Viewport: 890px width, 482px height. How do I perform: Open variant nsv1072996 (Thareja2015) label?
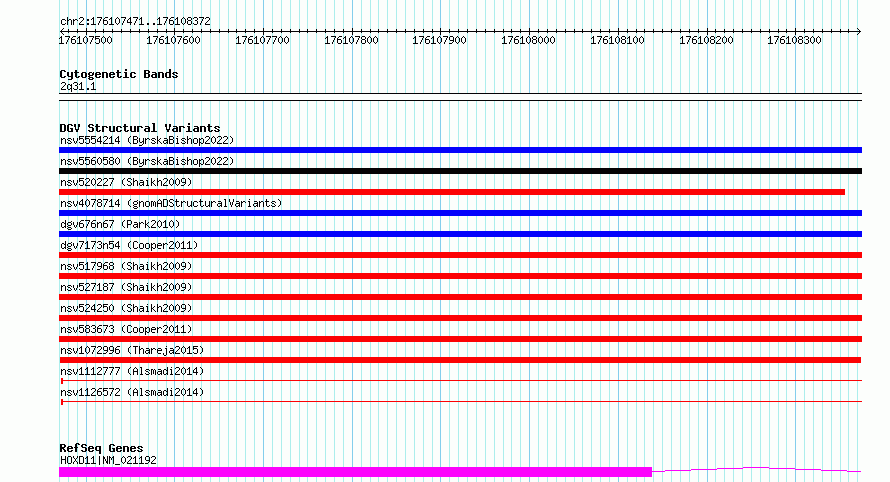tap(132, 350)
